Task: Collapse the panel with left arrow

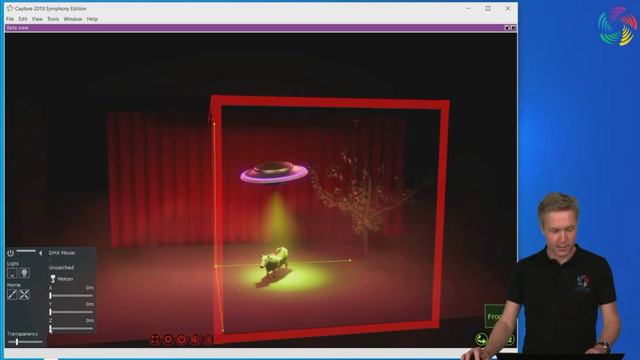Action: (x=40, y=253)
